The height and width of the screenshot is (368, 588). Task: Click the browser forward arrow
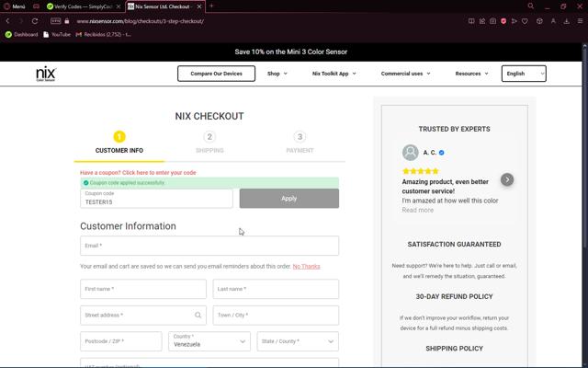pyautogui.click(x=21, y=21)
